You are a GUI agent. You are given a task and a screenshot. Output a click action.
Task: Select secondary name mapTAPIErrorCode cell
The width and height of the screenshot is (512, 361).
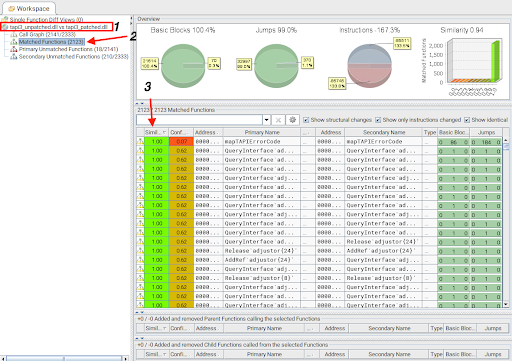(384, 142)
